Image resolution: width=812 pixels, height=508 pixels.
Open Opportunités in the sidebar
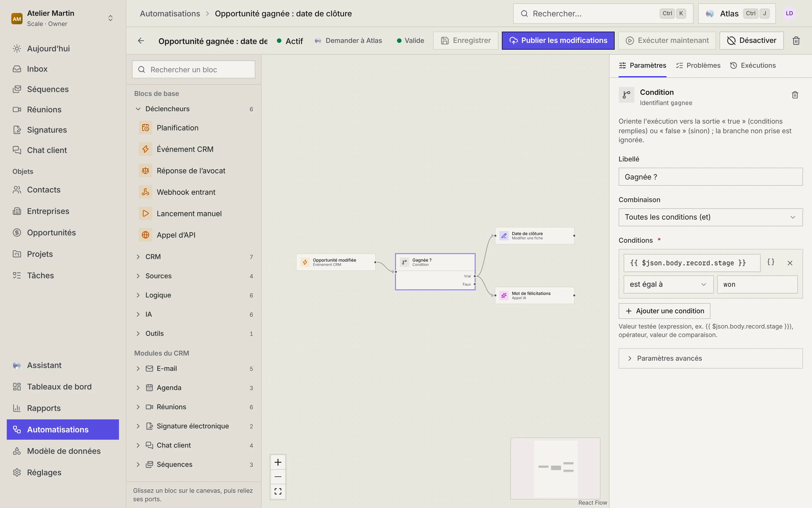pyautogui.click(x=63, y=233)
